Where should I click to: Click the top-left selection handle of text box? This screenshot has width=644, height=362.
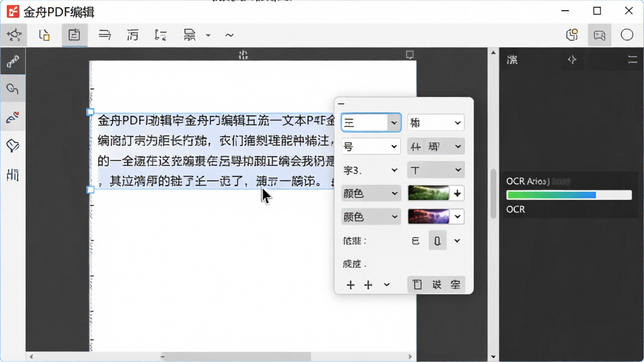click(91, 112)
